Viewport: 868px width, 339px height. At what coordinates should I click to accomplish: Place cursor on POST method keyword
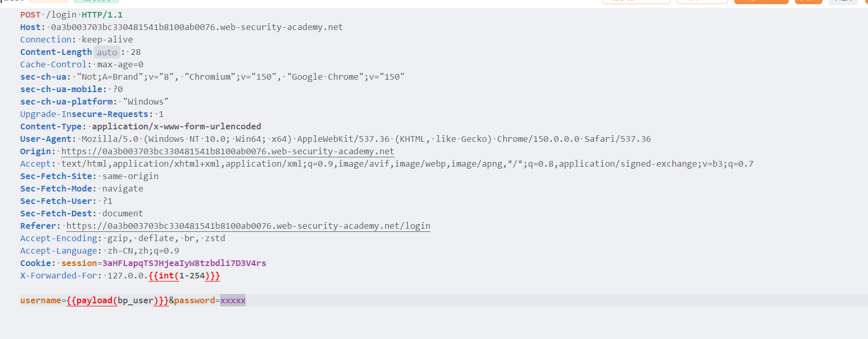point(30,15)
